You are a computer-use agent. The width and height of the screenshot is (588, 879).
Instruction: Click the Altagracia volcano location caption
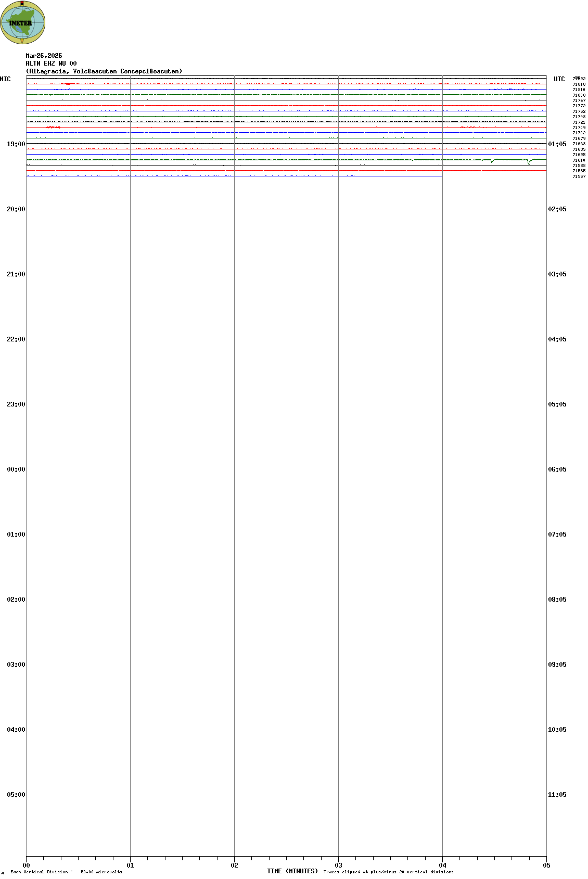pos(104,71)
